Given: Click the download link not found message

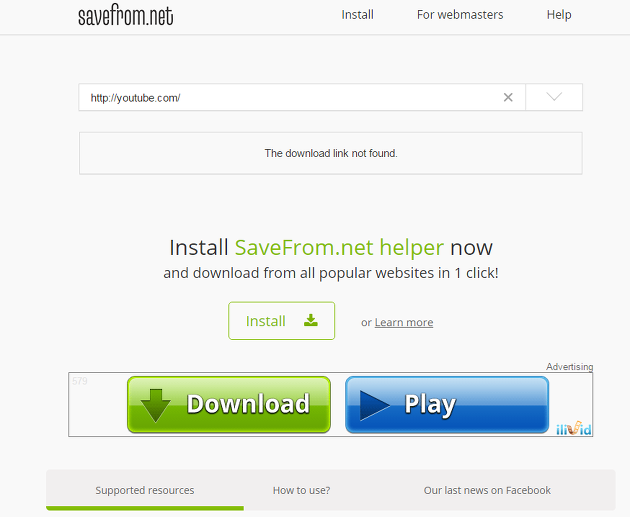Looking at the screenshot, I should tap(331, 153).
